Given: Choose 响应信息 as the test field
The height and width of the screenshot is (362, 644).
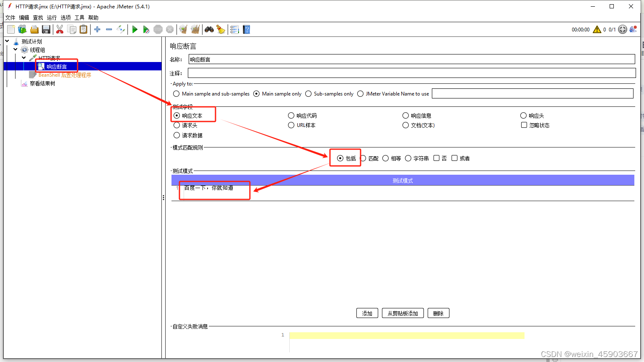Looking at the screenshot, I should (417, 116).
